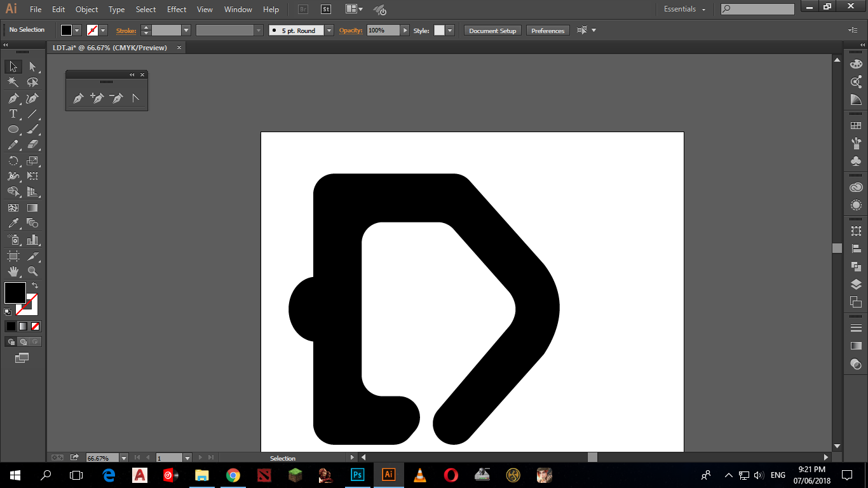Select the Line Segment tool
This screenshot has width=868, height=488.
32,114
